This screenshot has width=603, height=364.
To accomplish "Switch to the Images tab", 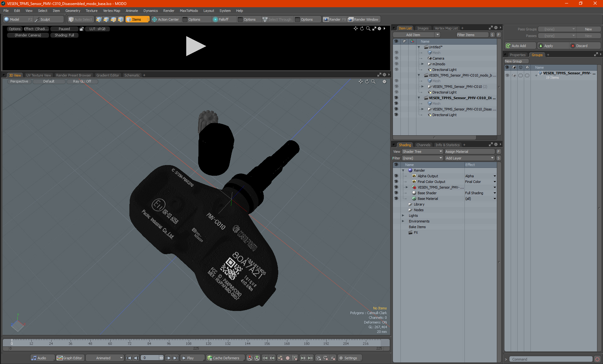I will (x=423, y=28).
